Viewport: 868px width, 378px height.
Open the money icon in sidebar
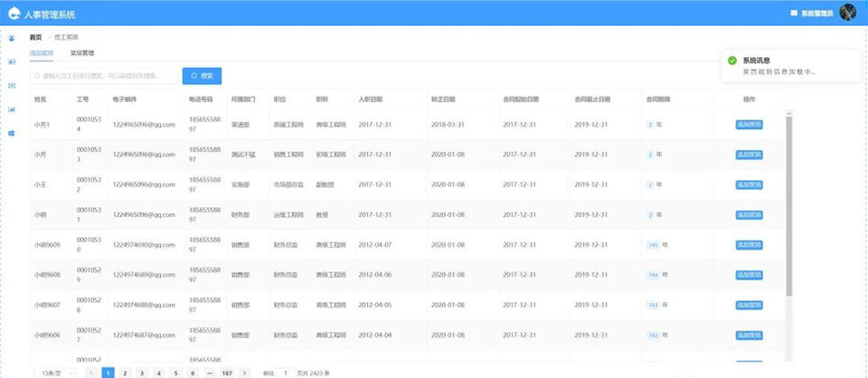(12, 85)
